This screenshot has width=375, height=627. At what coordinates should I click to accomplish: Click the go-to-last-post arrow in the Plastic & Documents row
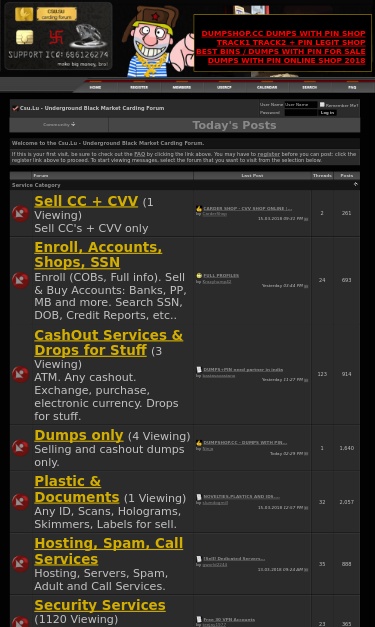[x=306, y=507]
